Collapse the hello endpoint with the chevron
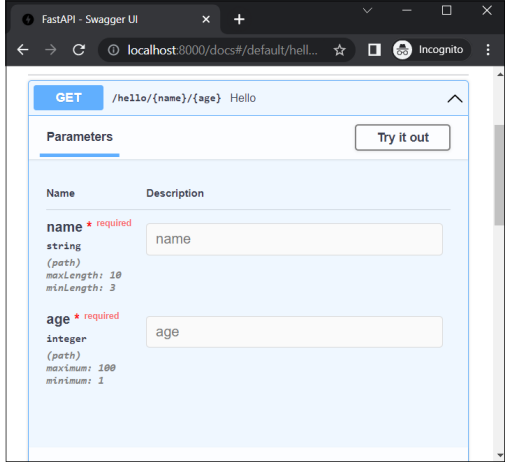Screen dimensions: 510x467 (x=455, y=99)
